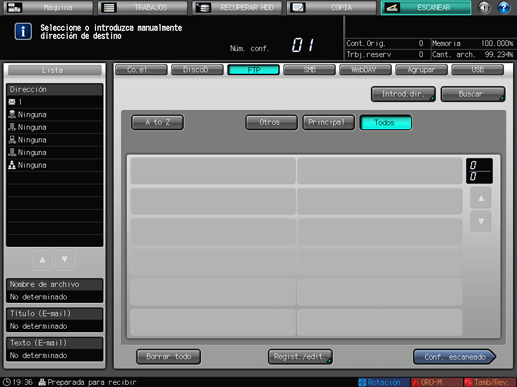Click the clock icon in status bar
517x387 pixels.
coord(7,382)
